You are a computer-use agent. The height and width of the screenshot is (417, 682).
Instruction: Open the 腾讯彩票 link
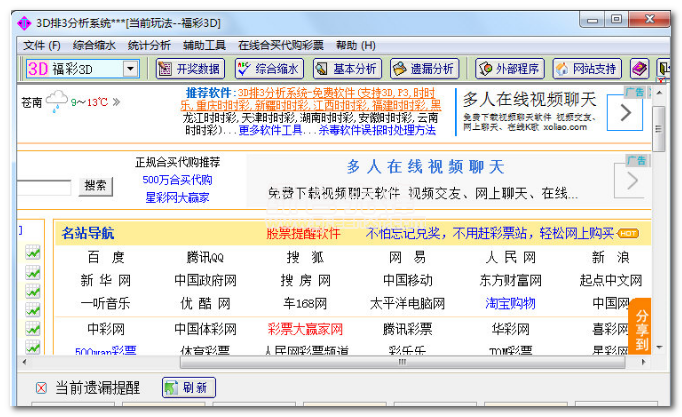click(x=408, y=329)
